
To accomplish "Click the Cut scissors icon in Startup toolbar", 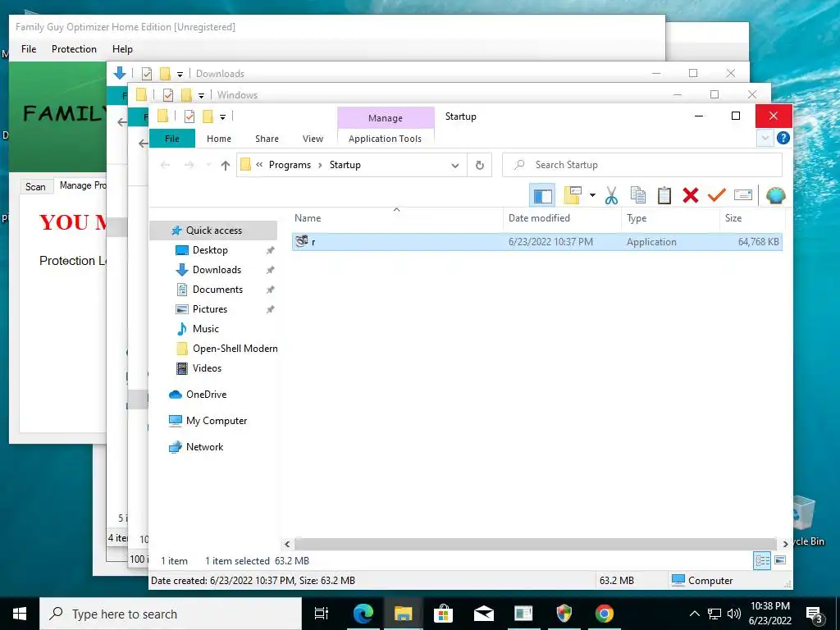I will click(x=611, y=195).
